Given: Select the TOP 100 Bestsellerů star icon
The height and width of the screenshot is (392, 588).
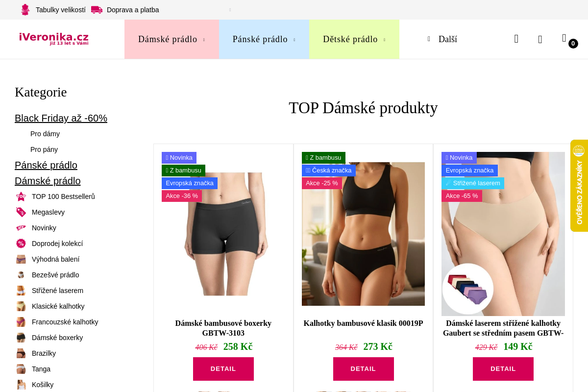Looking at the screenshot, I should click(21, 196).
